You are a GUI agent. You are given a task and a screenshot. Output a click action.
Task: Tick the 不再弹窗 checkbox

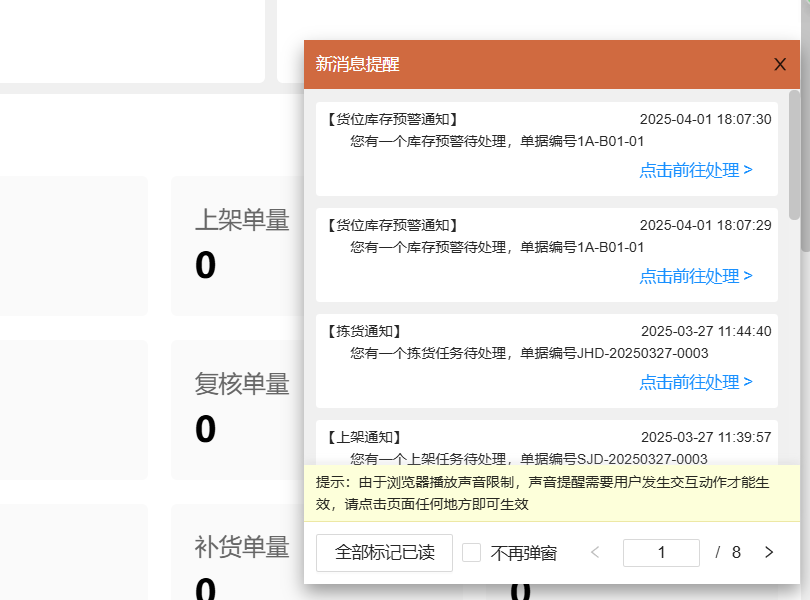pos(471,552)
